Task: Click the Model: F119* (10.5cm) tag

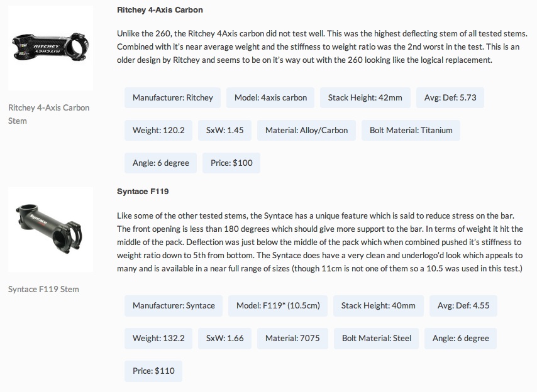Action: (278, 305)
